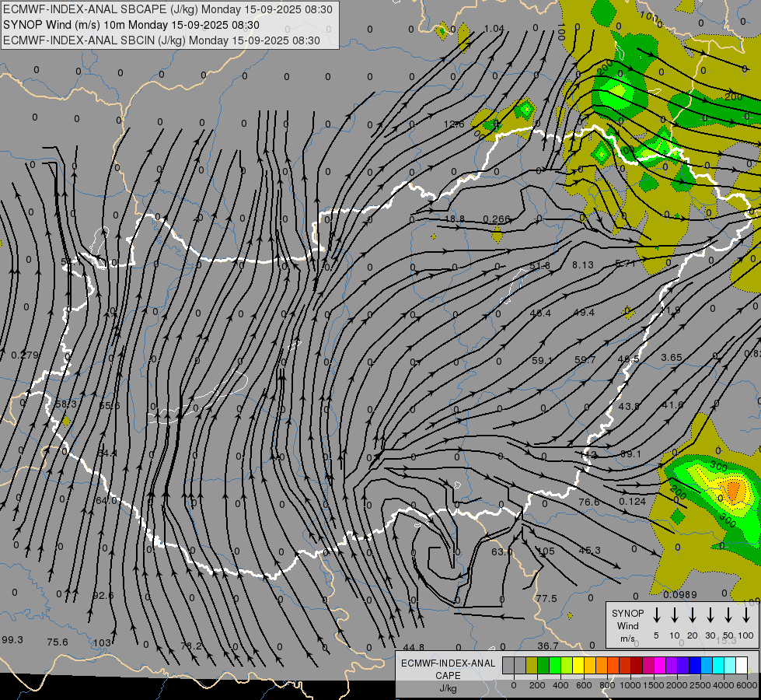Click the map value 76.6
Image resolution: width=761 pixels, height=700 pixels.
click(588, 502)
